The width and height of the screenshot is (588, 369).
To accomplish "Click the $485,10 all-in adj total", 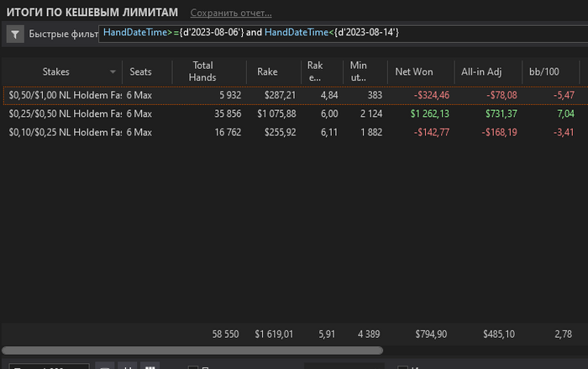I will tap(499, 334).
